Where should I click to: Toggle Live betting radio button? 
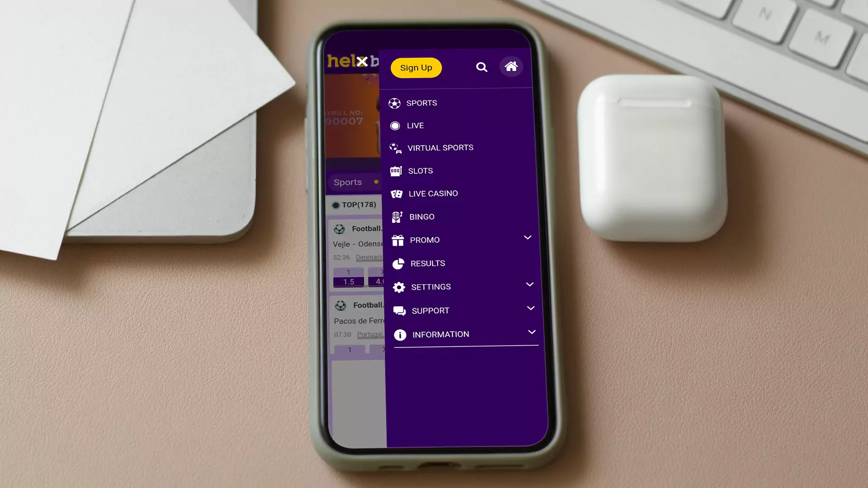point(394,125)
